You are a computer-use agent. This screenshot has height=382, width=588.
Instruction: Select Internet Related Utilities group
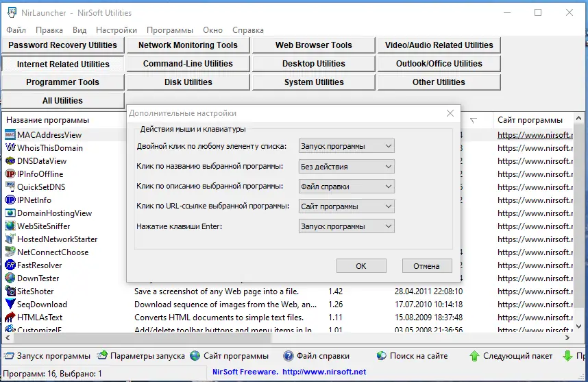pos(62,64)
